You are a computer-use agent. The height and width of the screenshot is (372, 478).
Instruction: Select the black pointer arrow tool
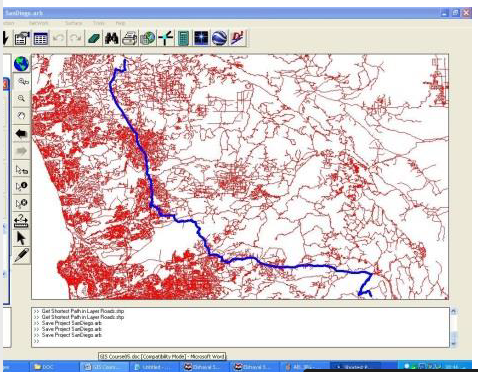(x=21, y=238)
